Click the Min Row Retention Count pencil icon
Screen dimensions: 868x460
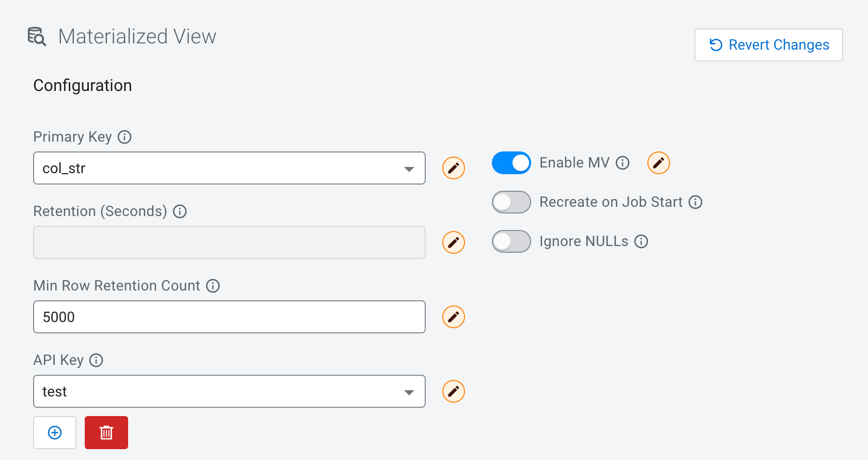(453, 317)
